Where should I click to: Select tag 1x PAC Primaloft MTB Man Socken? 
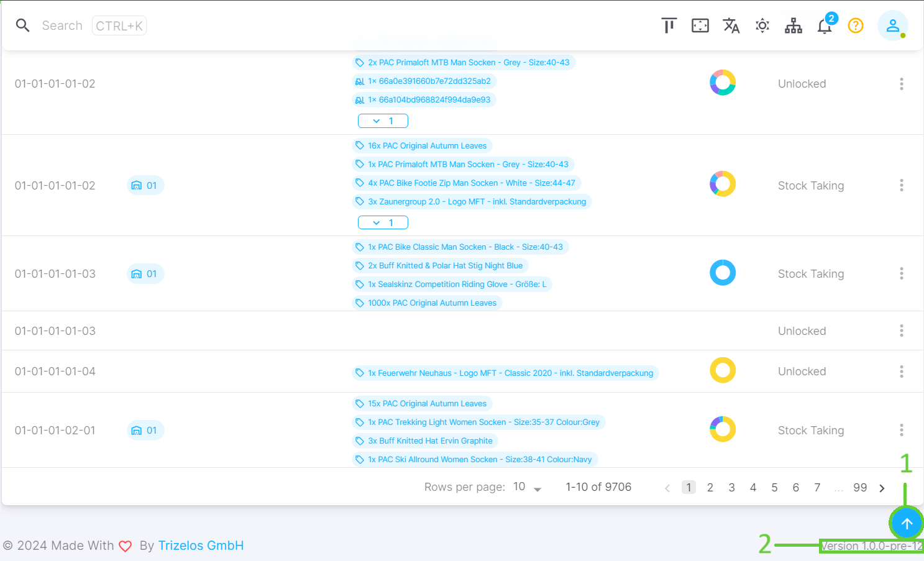(x=463, y=164)
